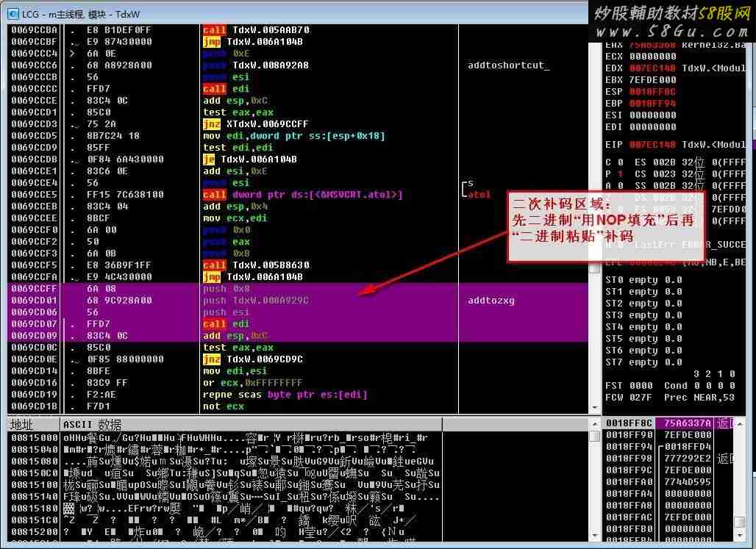756x549 pixels.
Task: Select the mov edi,esi row at 0069CD14
Action: point(298,371)
